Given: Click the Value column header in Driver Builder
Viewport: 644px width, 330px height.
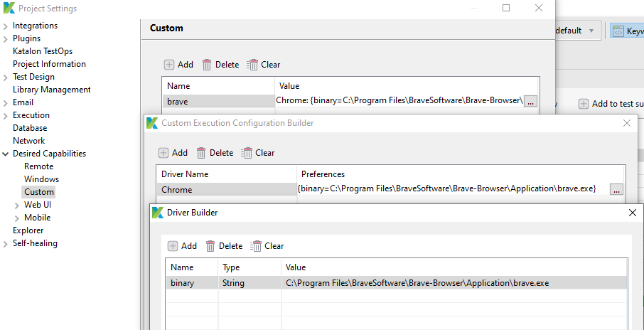Looking at the screenshot, I should pos(454,267).
